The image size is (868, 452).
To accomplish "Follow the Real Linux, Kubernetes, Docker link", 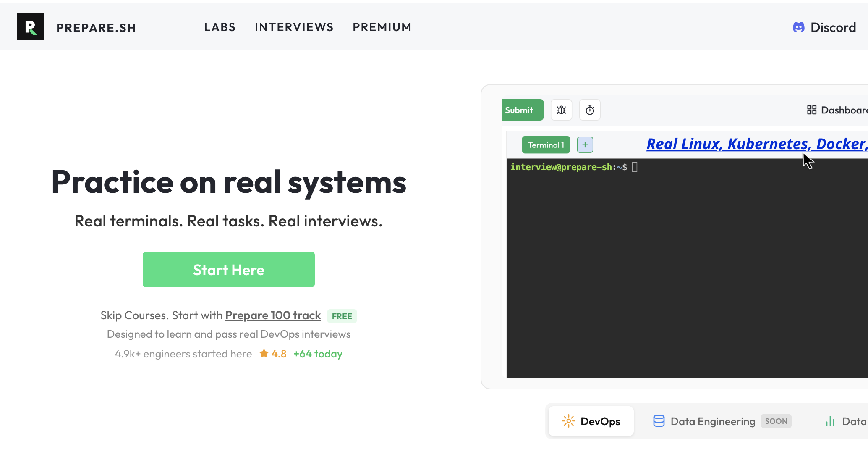I will [x=757, y=144].
